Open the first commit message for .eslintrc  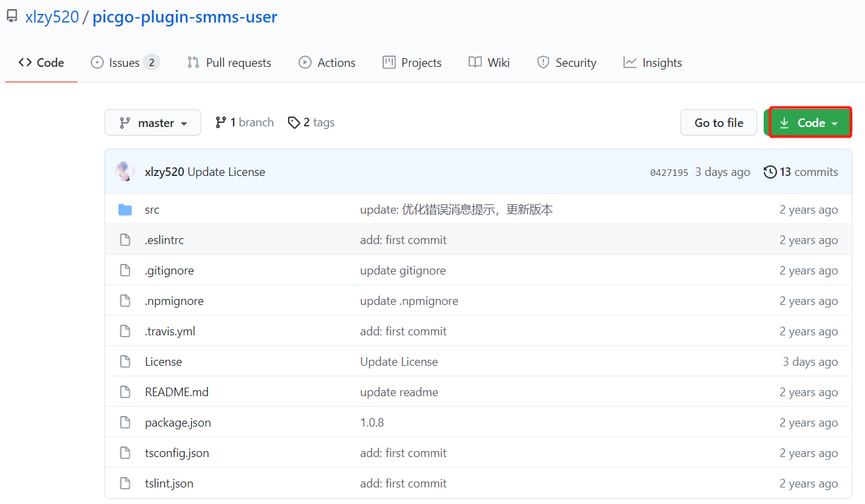click(403, 240)
